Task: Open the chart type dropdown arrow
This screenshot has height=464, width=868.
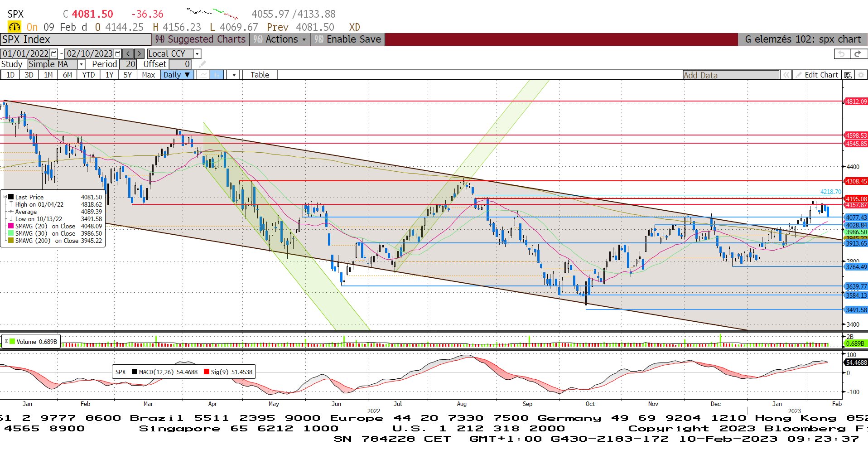Action: pos(234,75)
